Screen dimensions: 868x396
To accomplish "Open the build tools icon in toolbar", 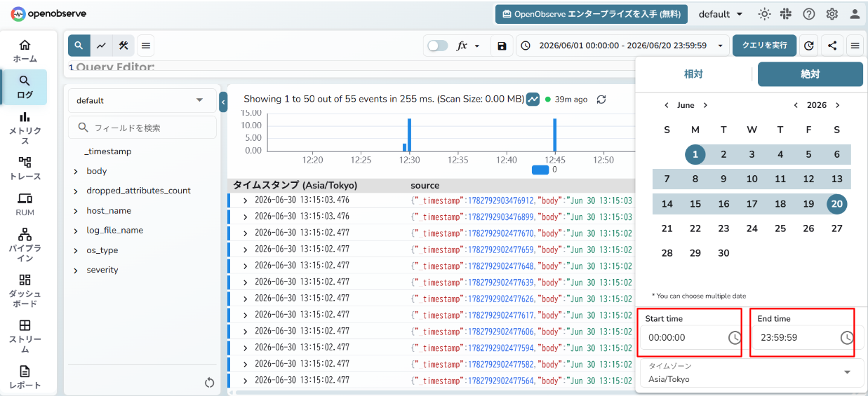I will (123, 46).
